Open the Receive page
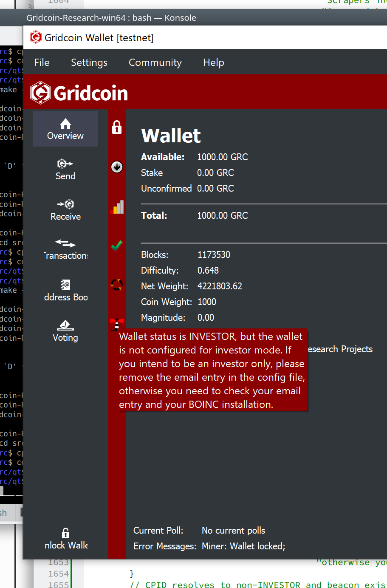 (65, 210)
